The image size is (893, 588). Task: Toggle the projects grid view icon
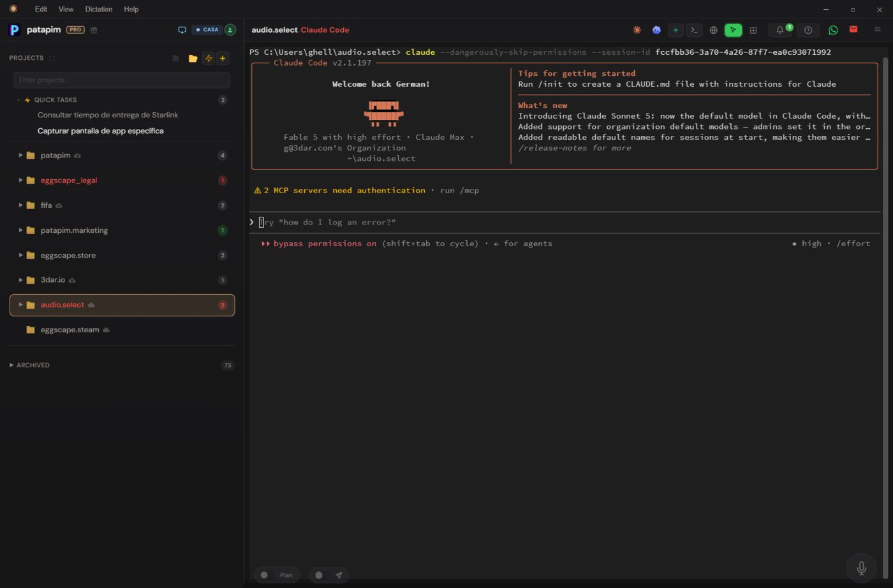pos(175,58)
